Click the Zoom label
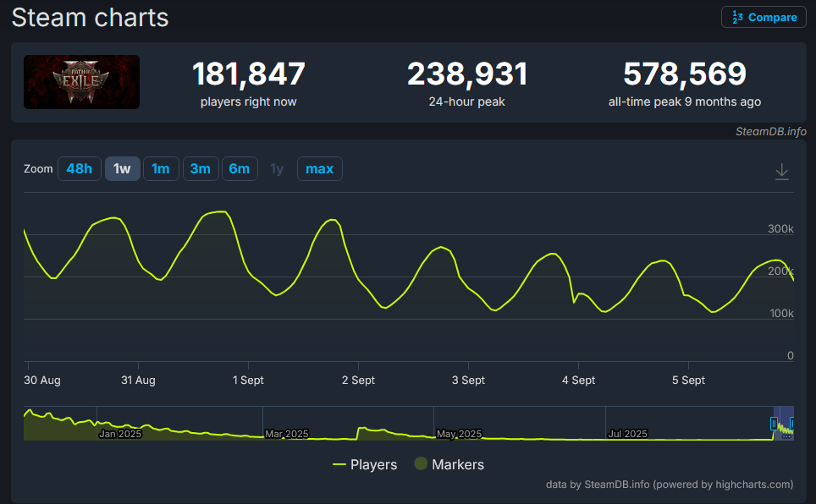The width and height of the screenshot is (816, 504). (x=38, y=169)
